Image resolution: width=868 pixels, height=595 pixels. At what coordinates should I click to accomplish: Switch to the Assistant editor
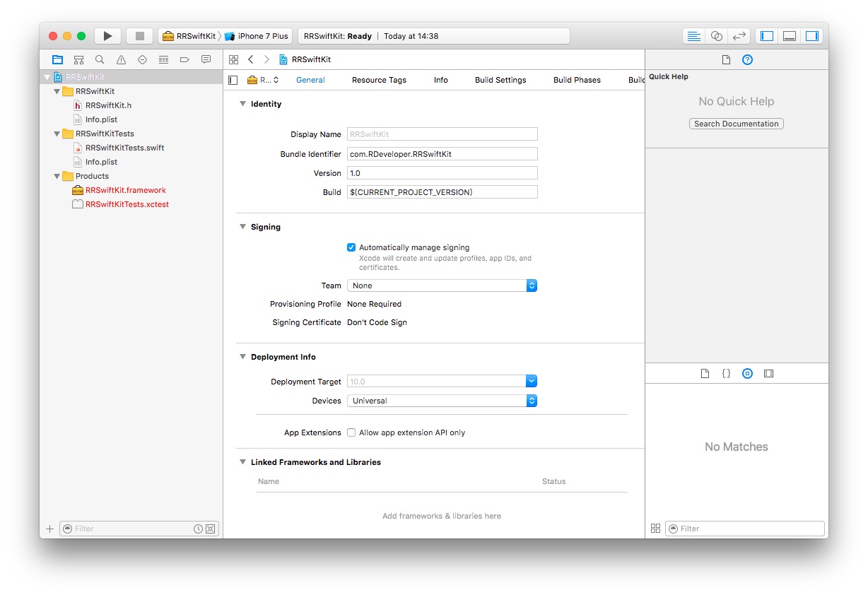point(717,36)
